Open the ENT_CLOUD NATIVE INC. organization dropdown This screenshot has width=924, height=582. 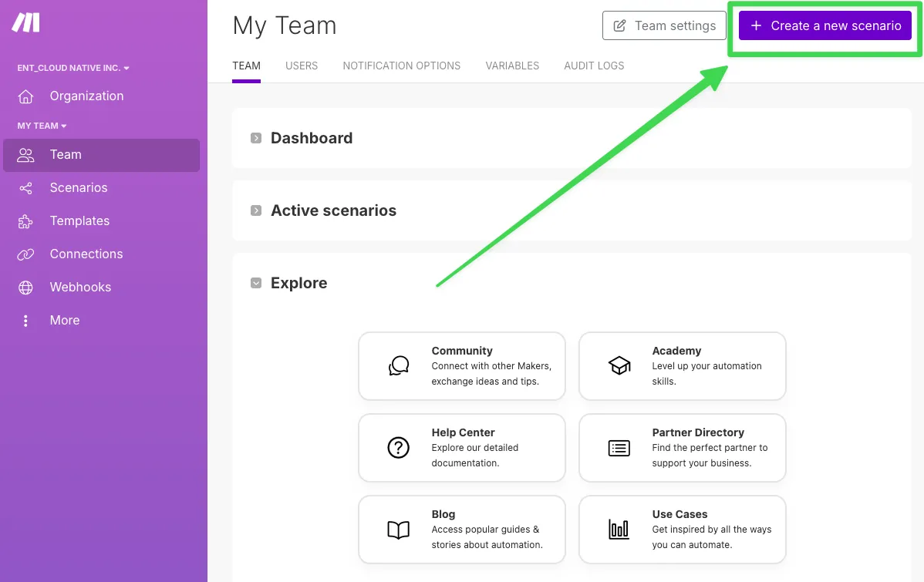click(73, 68)
